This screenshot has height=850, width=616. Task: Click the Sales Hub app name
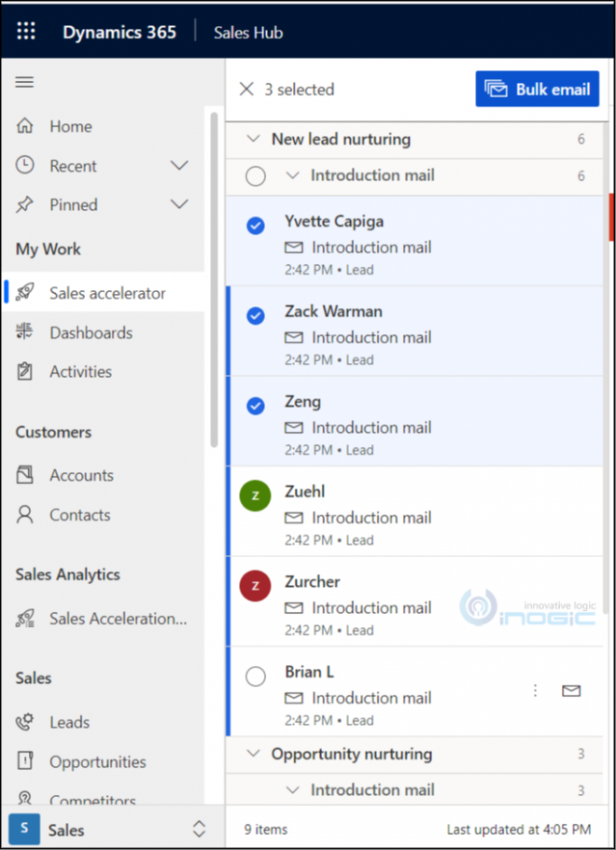pyautogui.click(x=248, y=33)
